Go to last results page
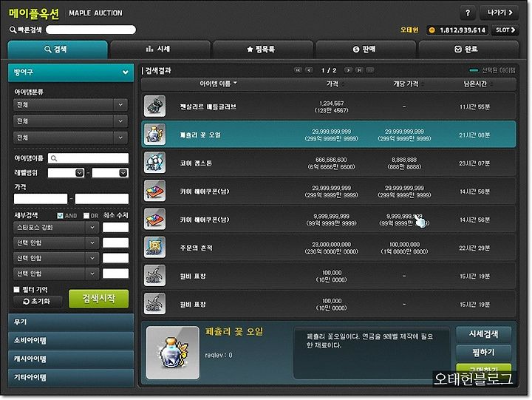This screenshot has width=532, height=400. (359, 70)
